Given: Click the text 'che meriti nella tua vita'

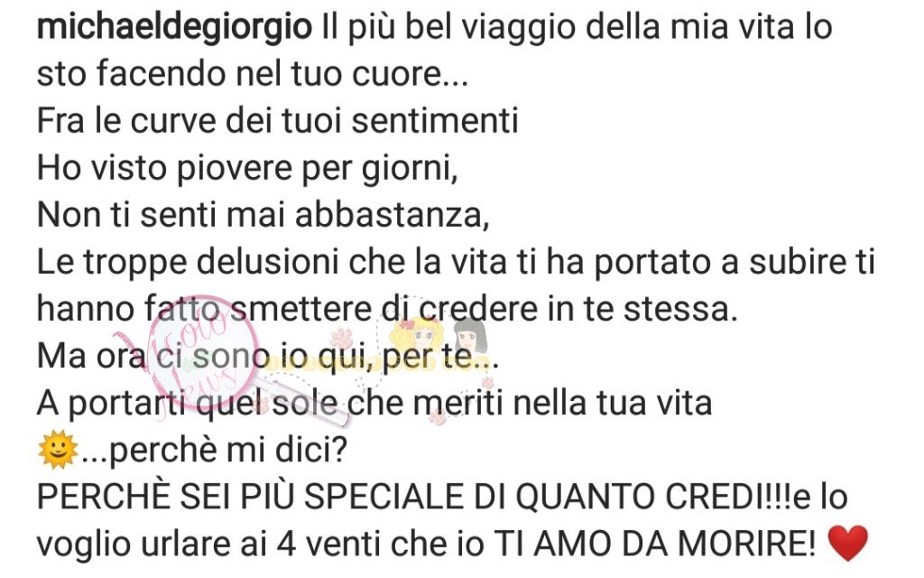Looking at the screenshot, I should coord(529,404).
